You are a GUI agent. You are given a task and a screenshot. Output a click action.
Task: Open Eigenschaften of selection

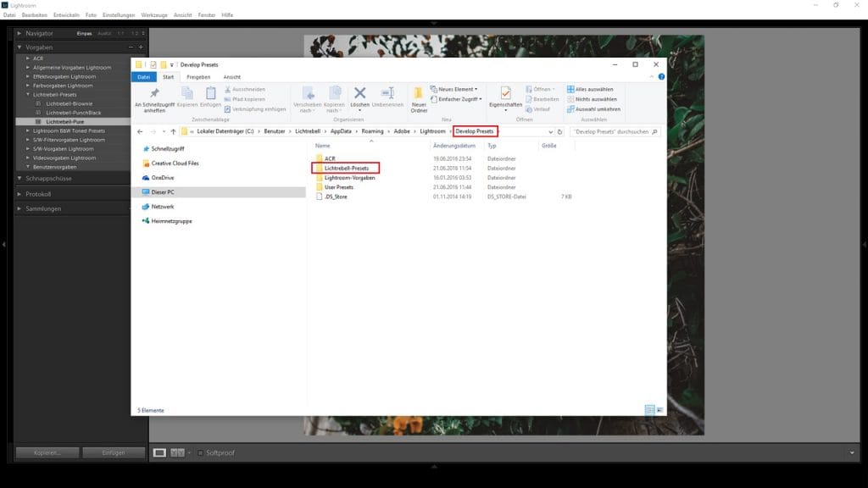(505, 98)
